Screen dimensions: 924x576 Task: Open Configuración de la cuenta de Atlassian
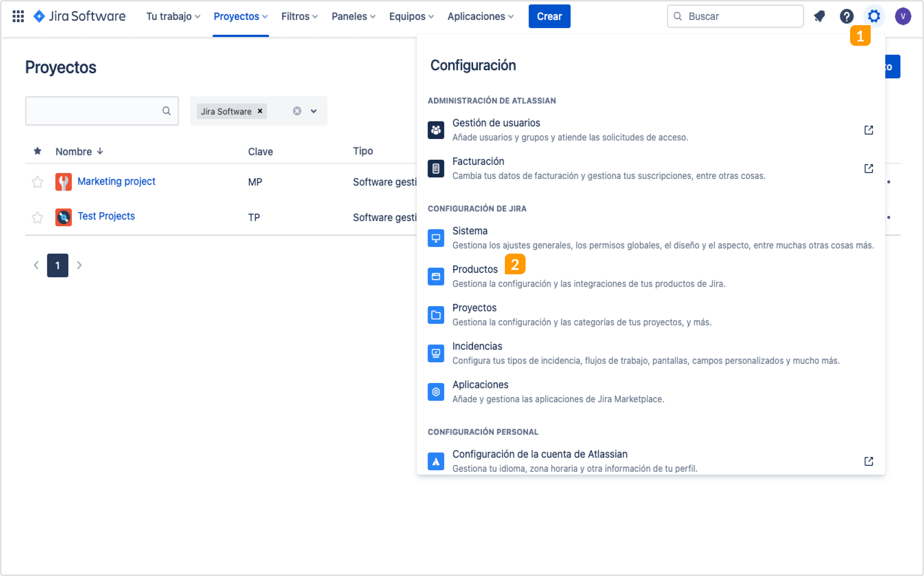tap(650, 461)
